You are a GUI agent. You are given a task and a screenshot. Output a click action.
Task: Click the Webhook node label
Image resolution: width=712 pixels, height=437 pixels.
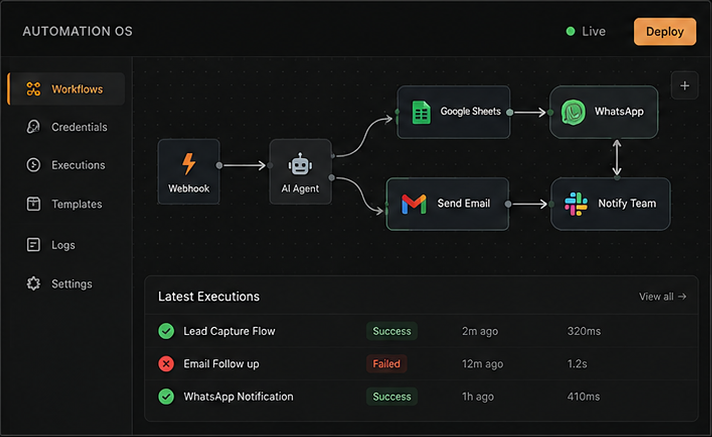coord(188,189)
